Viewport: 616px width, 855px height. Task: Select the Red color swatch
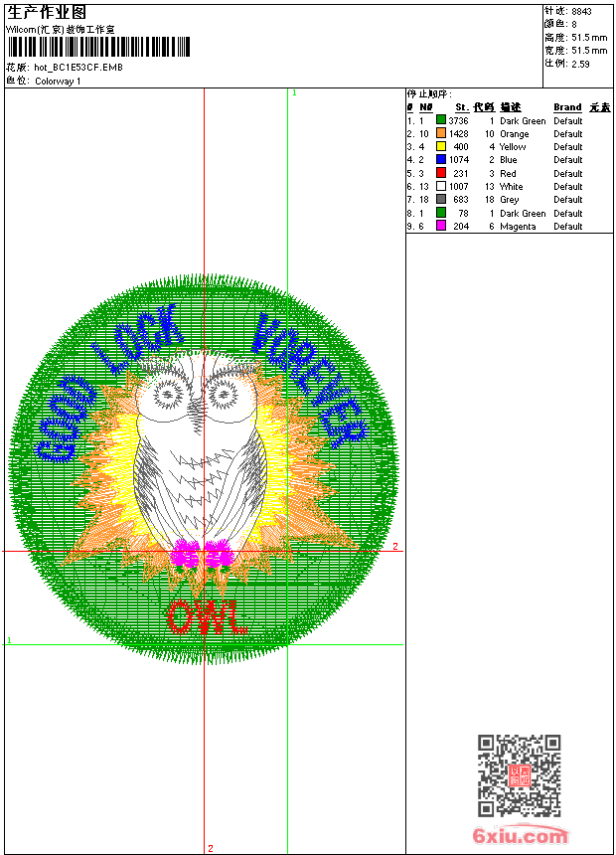(x=441, y=173)
